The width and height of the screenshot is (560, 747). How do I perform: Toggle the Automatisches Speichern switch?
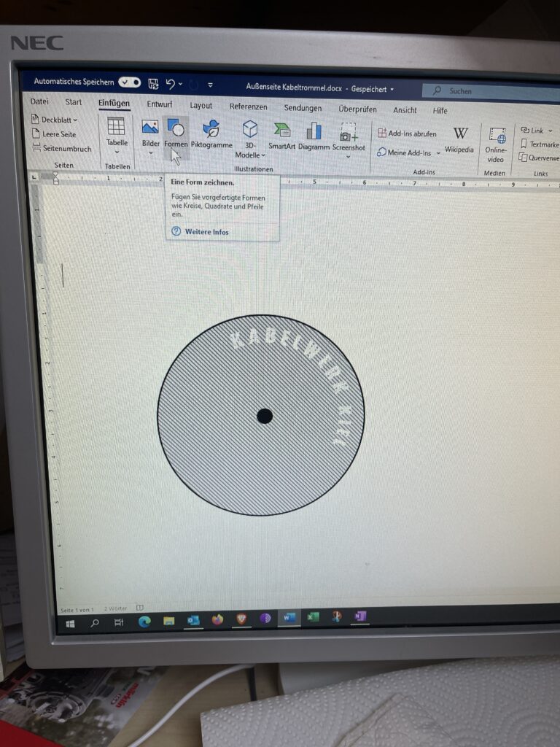pos(130,82)
